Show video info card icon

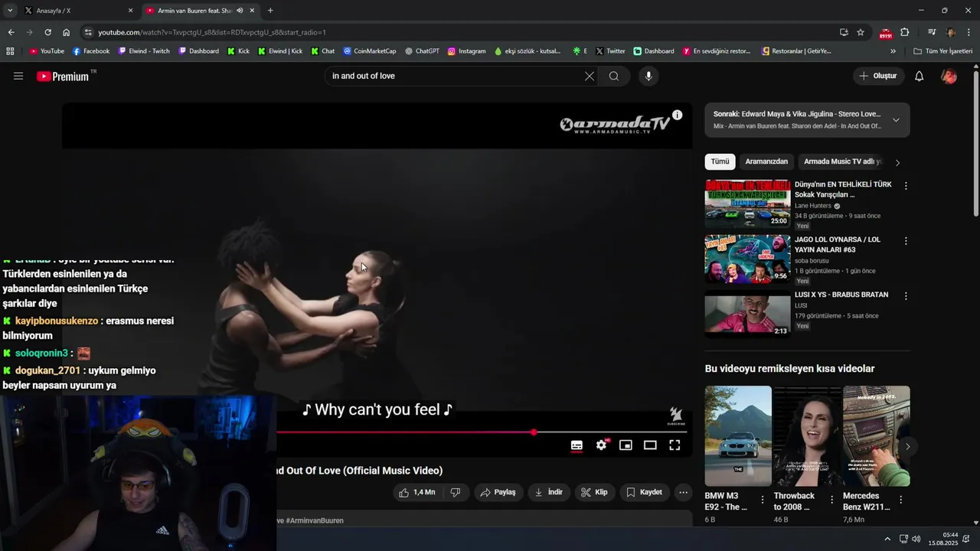[677, 115]
